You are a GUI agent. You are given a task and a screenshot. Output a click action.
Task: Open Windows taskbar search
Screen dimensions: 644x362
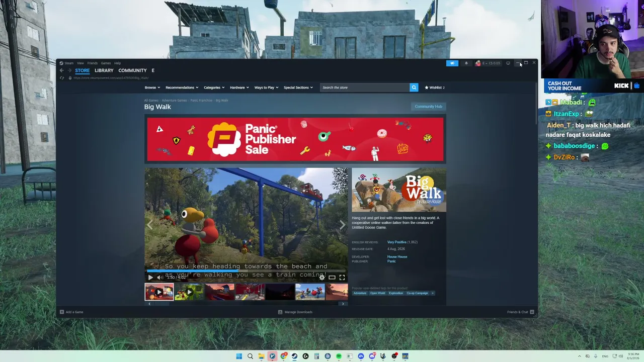250,356
